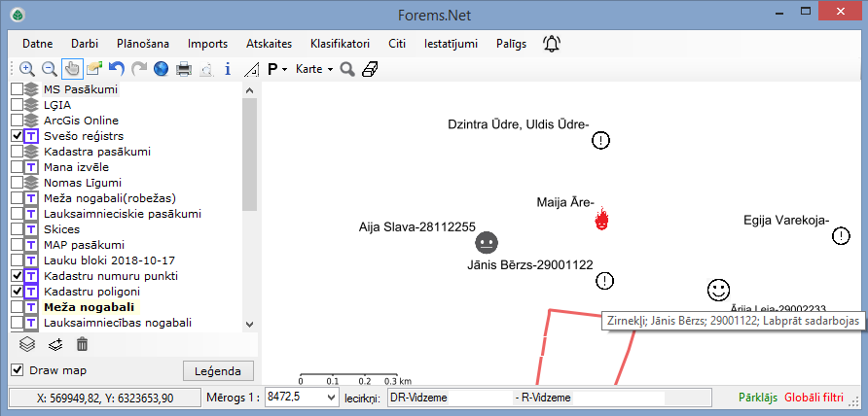Select the zoom out magnifier tool
The width and height of the screenshot is (868, 416).
pos(49,69)
